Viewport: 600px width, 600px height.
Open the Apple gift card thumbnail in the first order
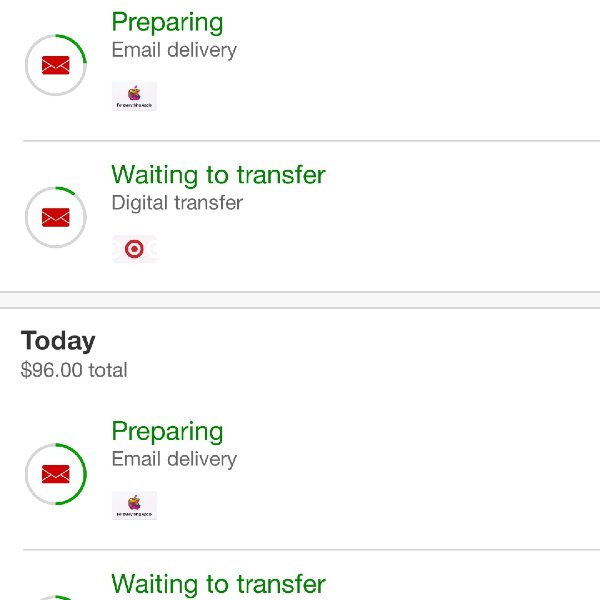134,96
